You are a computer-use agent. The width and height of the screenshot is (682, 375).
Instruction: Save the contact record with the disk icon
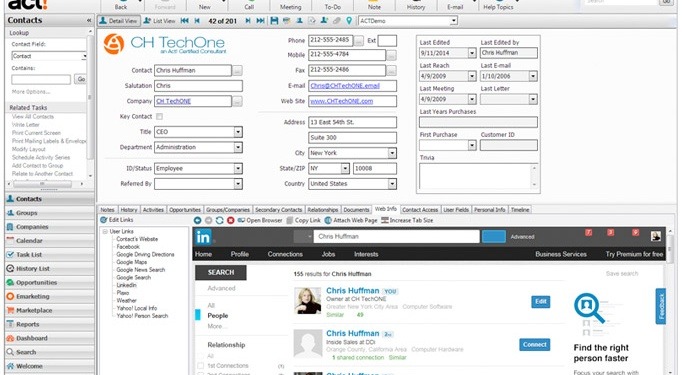[274, 20]
